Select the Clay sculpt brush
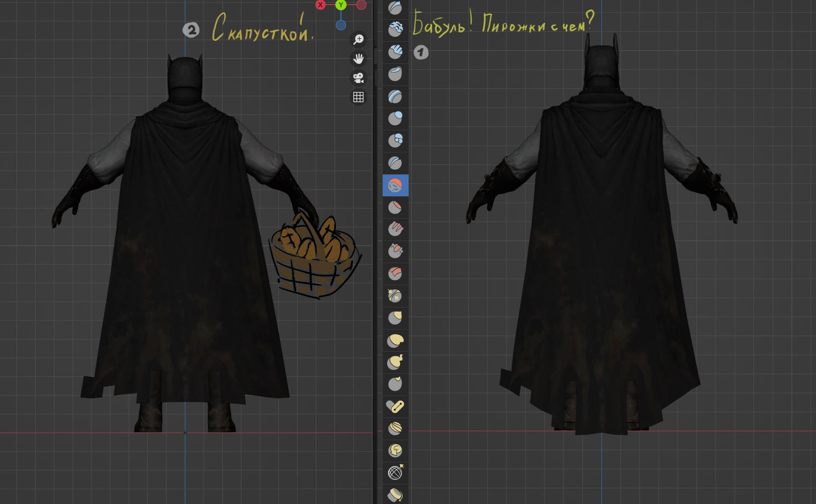The image size is (816, 504). (395, 29)
